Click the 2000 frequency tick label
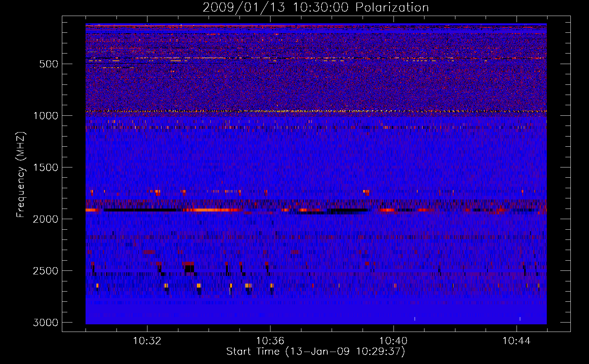The height and width of the screenshot is (364, 589). click(46, 219)
